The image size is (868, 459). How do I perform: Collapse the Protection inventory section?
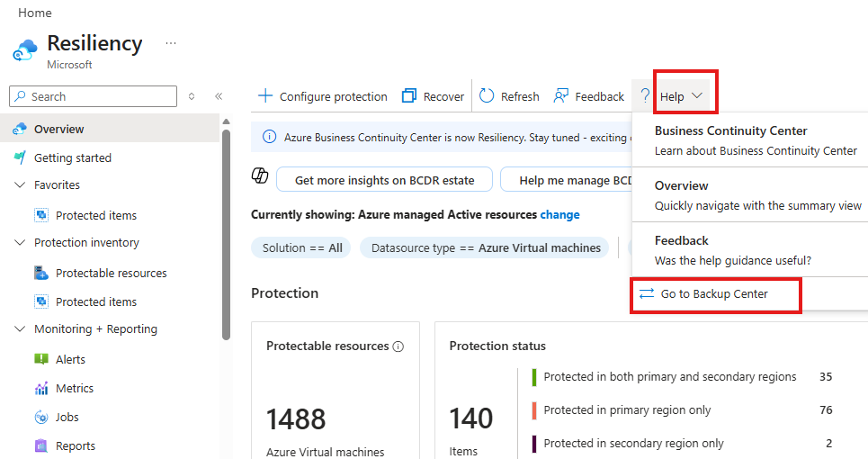coord(20,242)
